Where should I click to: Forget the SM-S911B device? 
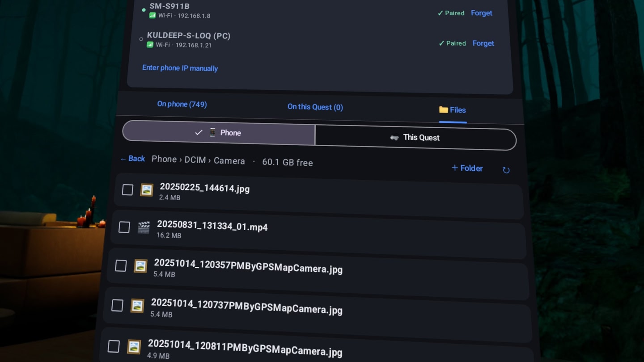482,13
